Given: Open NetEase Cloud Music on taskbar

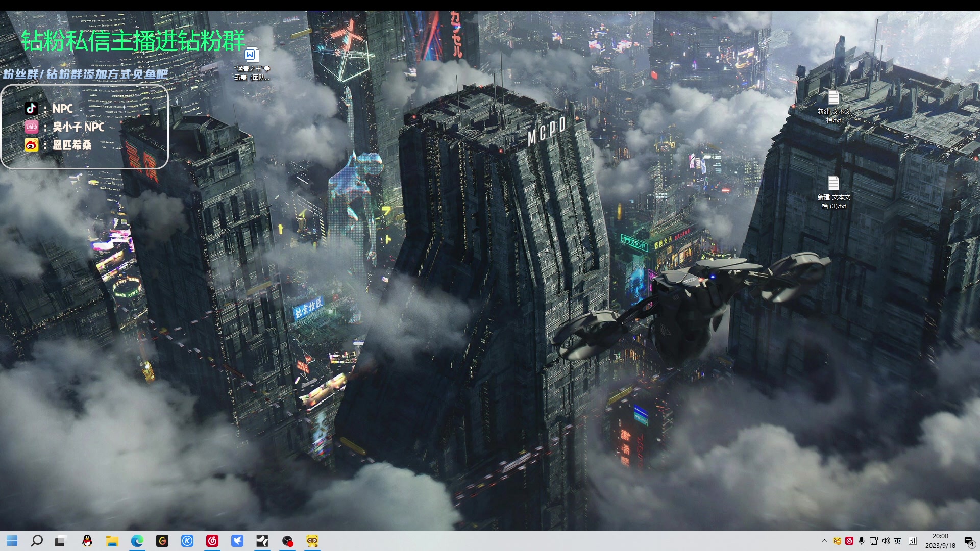Looking at the screenshot, I should point(212,541).
